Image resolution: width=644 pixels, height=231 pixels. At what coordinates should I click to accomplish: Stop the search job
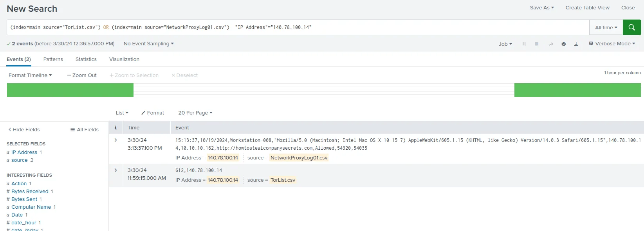[x=536, y=44]
